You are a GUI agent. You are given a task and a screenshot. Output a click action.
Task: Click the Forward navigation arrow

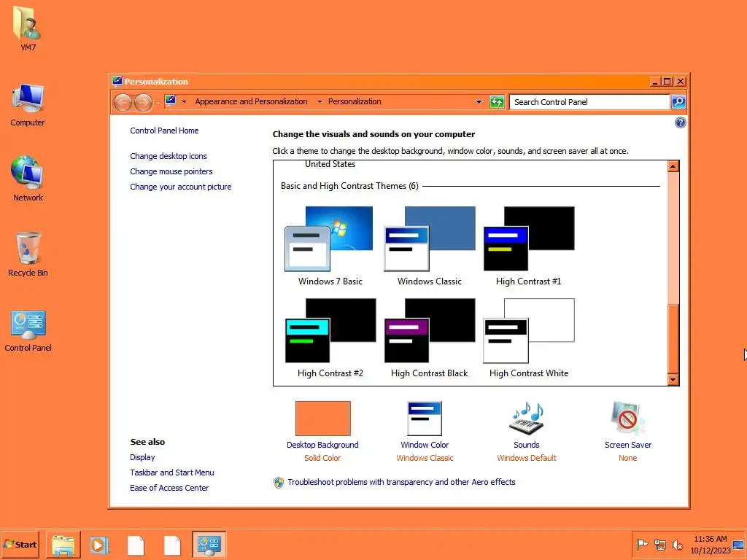143,102
